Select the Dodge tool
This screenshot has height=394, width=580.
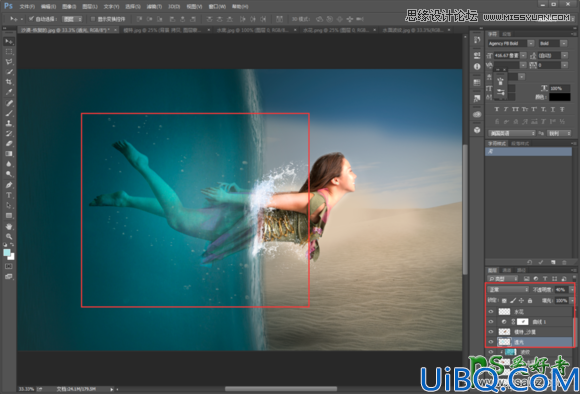[9, 174]
